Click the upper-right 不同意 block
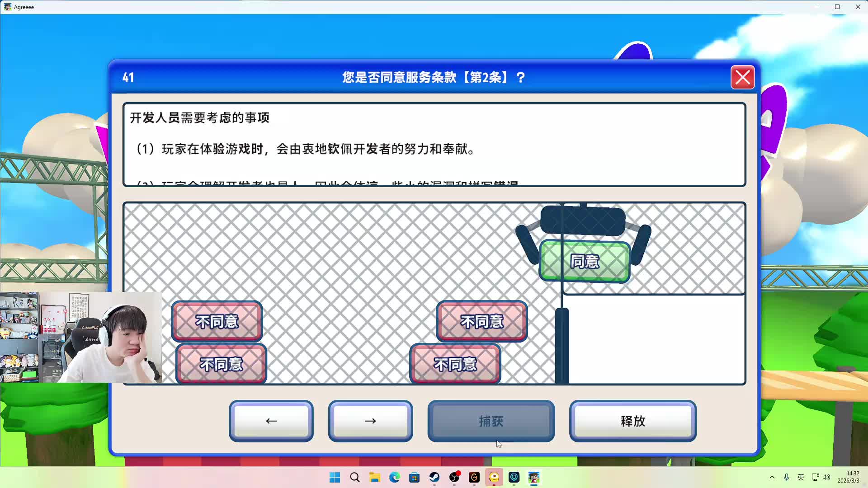The width and height of the screenshot is (868, 488). [x=482, y=321]
